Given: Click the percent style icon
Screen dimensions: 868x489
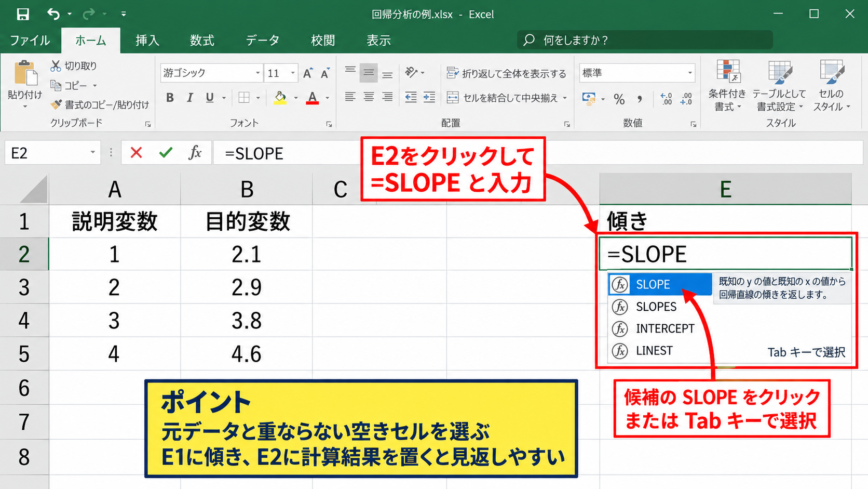Looking at the screenshot, I should coord(619,99).
